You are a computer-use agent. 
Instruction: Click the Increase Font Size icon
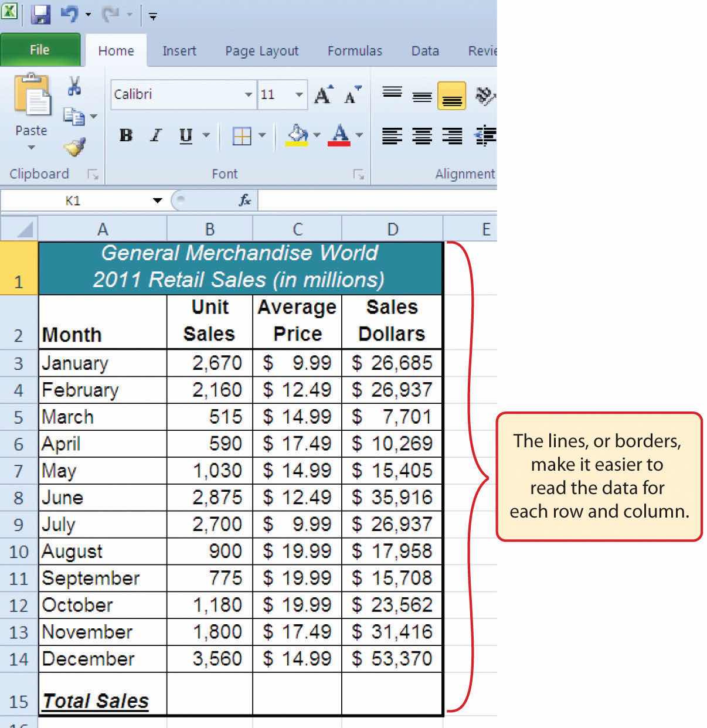point(323,94)
